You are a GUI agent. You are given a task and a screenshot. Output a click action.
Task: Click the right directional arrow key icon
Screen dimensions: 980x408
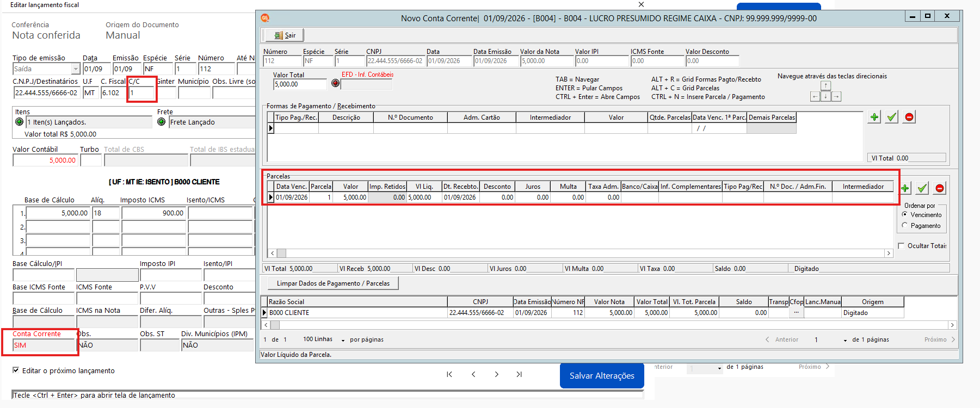coord(836,97)
